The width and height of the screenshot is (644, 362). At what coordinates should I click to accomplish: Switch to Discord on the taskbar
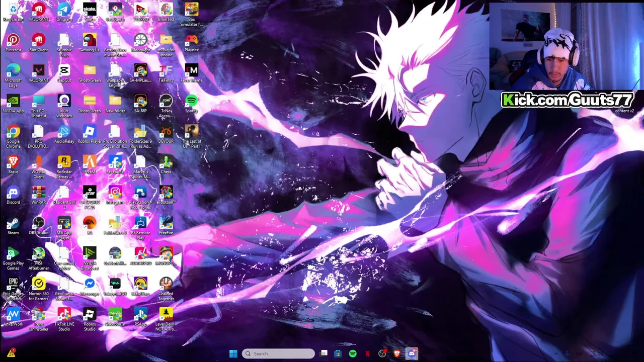[x=412, y=353]
